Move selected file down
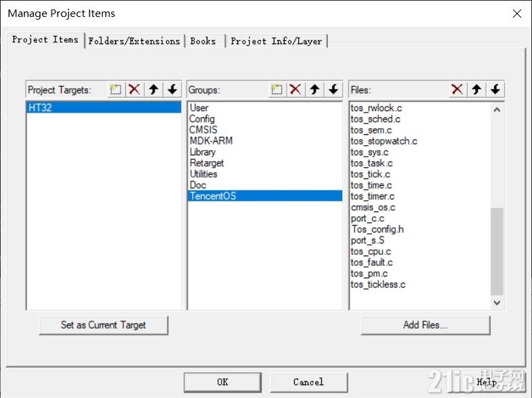The image size is (532, 398). coord(495,89)
